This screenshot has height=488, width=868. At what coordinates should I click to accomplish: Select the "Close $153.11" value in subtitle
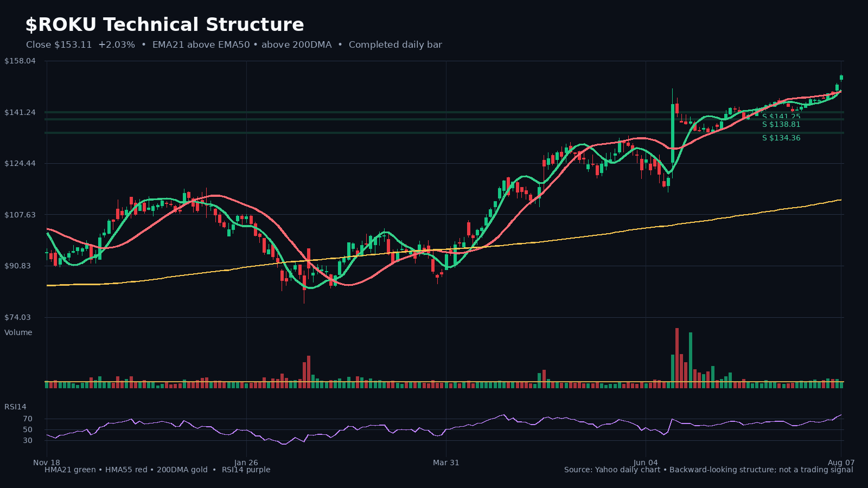[x=59, y=45]
